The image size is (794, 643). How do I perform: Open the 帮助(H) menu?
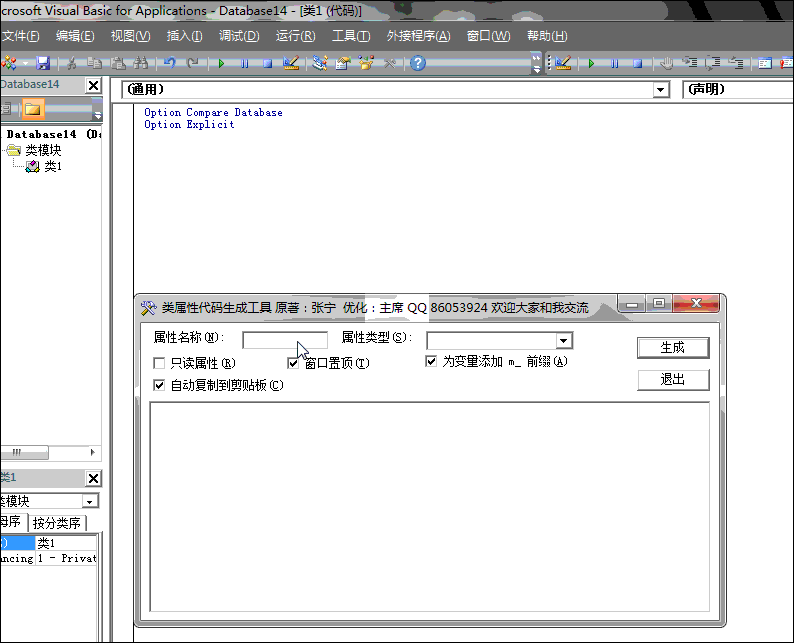pos(547,36)
